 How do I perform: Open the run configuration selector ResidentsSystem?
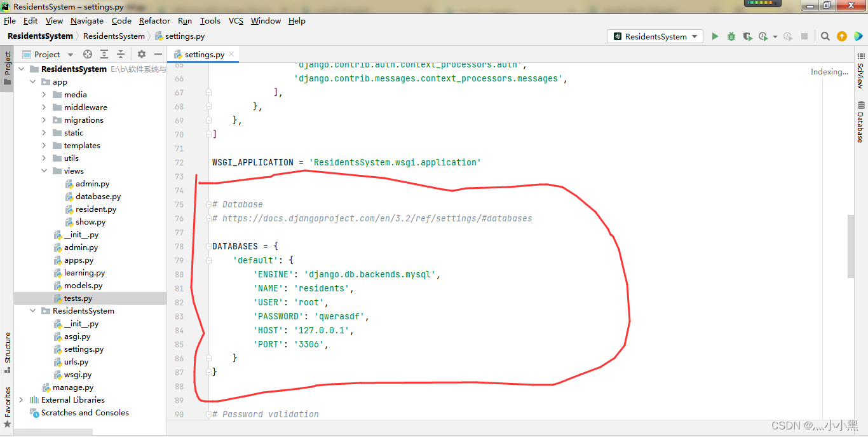tap(655, 36)
